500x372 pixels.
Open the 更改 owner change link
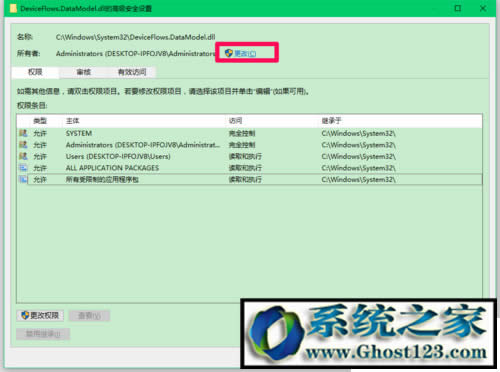click(245, 53)
